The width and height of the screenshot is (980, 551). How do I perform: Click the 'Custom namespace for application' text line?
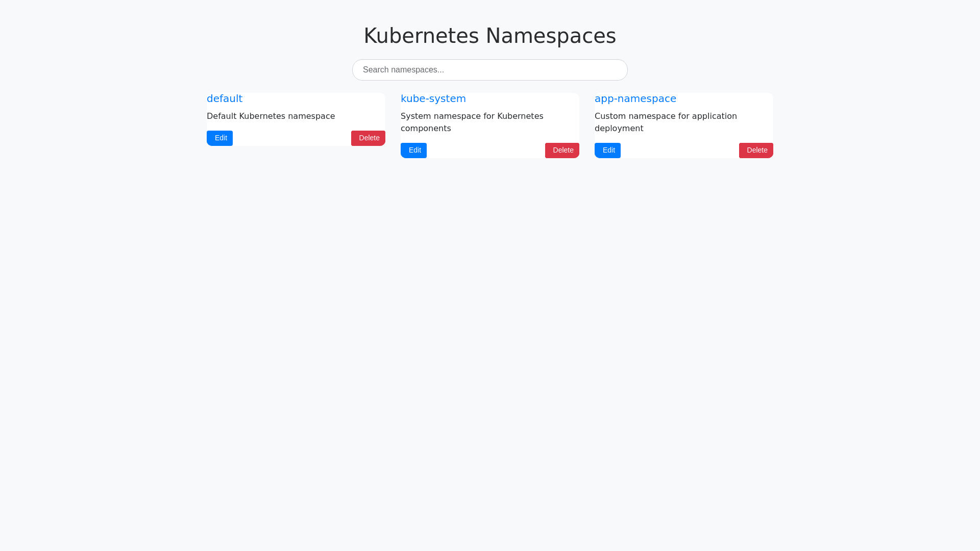[x=666, y=116]
